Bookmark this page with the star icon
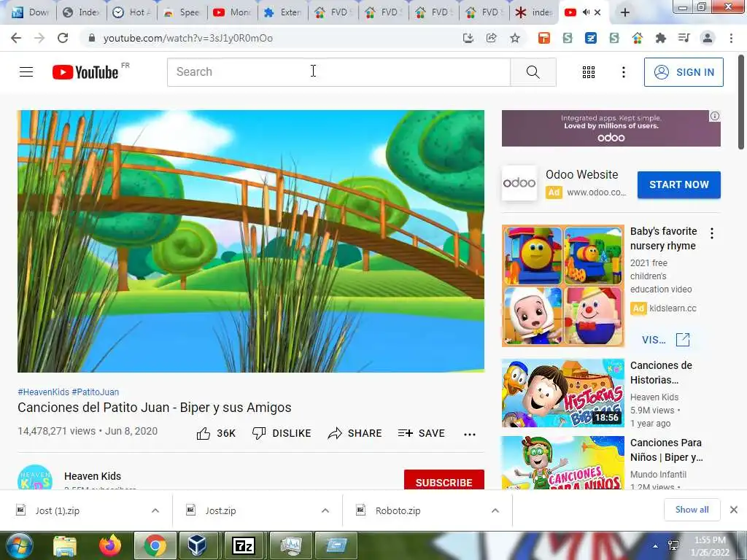 (x=515, y=38)
